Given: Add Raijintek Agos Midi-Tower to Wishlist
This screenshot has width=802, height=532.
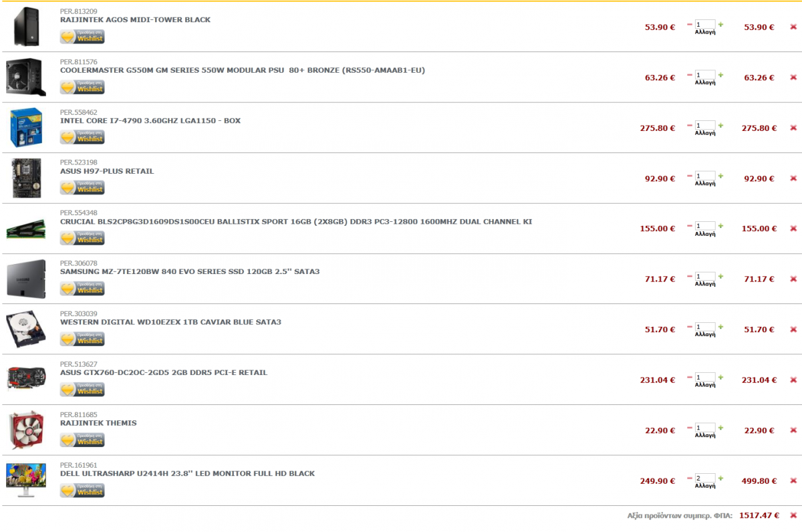Looking at the screenshot, I should coord(82,37).
